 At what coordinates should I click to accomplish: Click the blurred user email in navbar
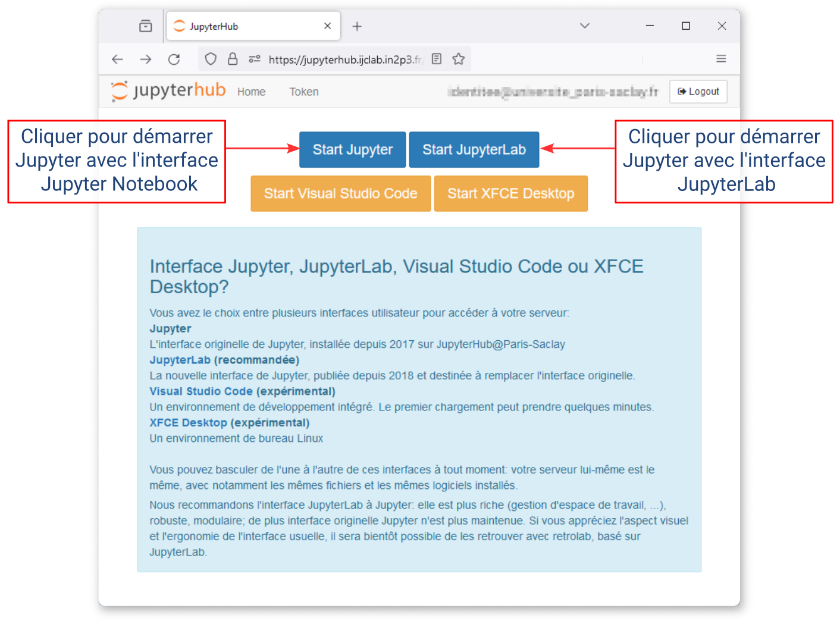[554, 92]
